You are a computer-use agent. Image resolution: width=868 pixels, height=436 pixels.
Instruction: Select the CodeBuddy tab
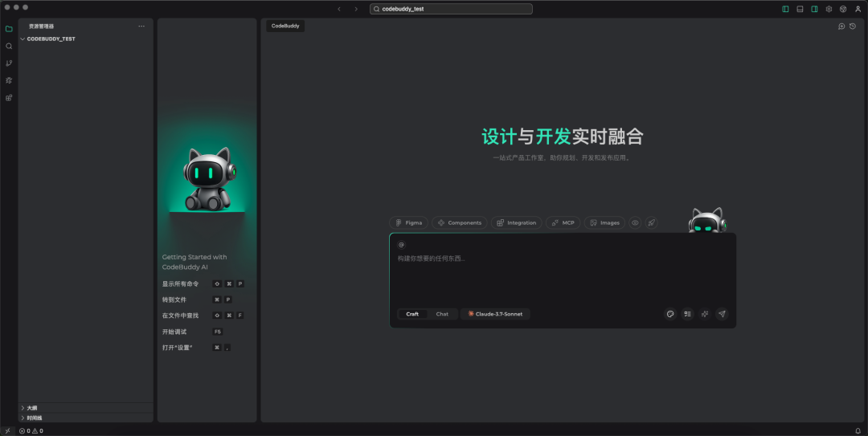click(285, 26)
